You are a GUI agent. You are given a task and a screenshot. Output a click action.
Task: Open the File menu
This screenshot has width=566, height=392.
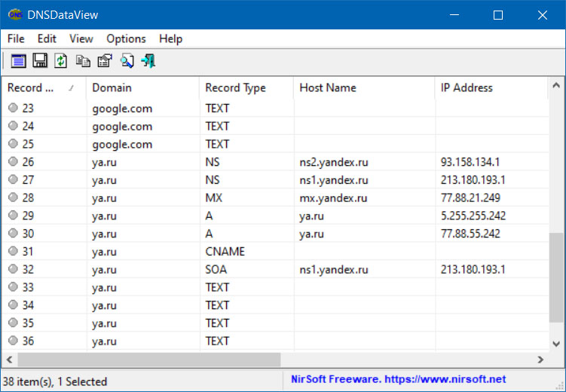pos(16,38)
